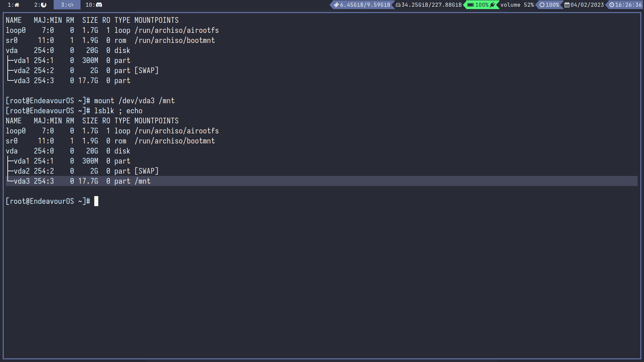Click the memory usage 6.45GiB indicator
The image size is (644, 362).
click(x=362, y=5)
